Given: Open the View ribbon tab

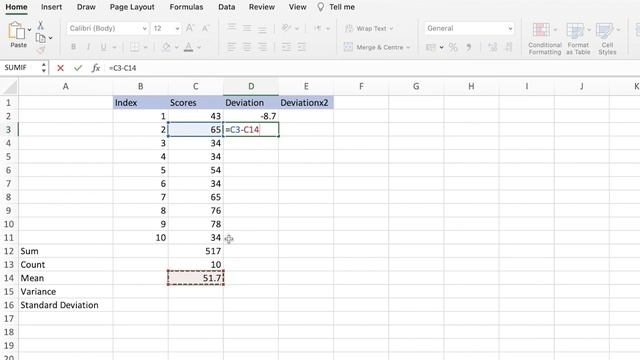Looking at the screenshot, I should tap(298, 7).
